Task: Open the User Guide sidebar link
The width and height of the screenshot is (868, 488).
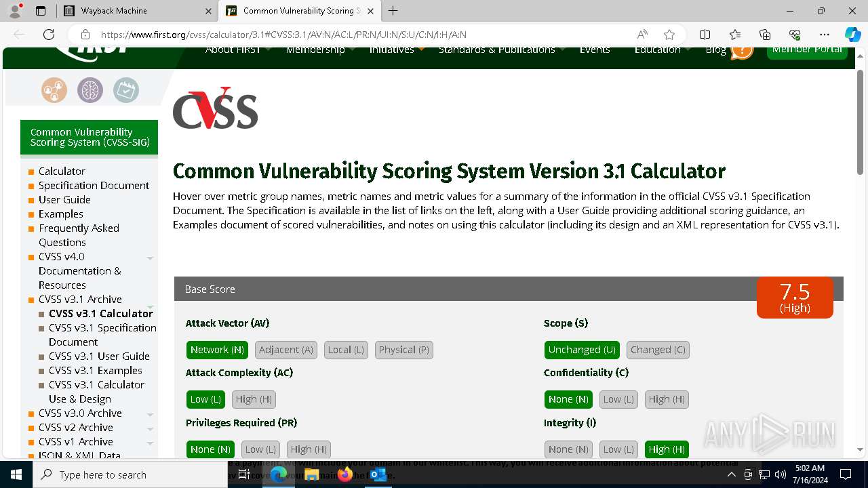Action: (x=64, y=199)
